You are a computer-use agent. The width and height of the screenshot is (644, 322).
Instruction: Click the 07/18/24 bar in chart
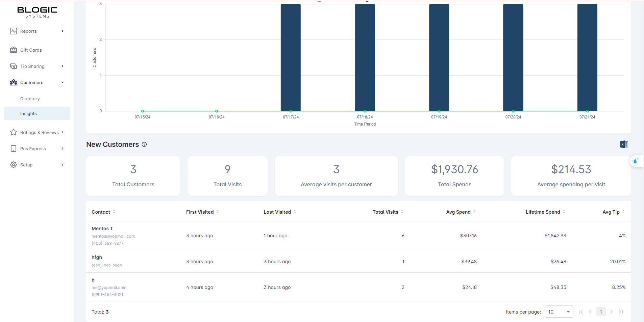click(x=365, y=57)
